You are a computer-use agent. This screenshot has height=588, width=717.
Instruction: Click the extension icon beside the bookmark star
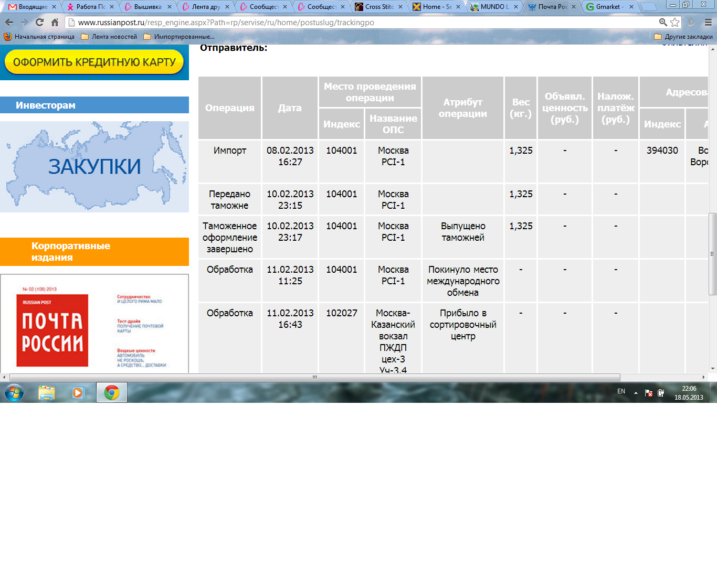pos(691,23)
